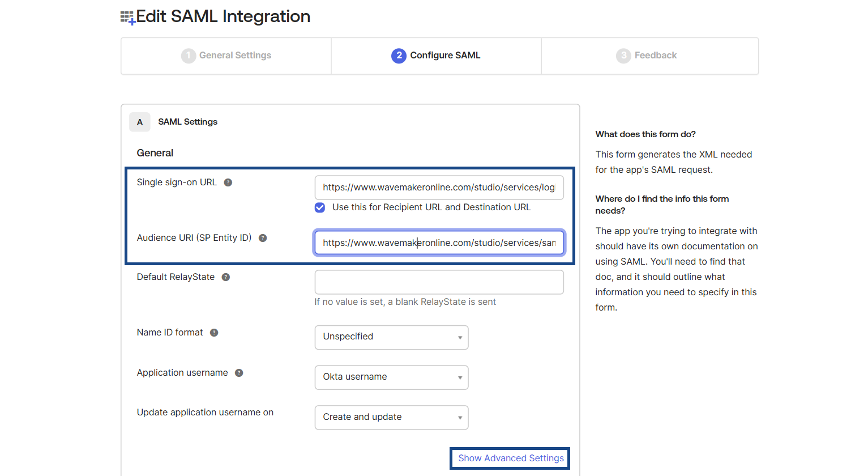Expand the Application username dropdown
The image size is (868, 476).
coord(391,377)
